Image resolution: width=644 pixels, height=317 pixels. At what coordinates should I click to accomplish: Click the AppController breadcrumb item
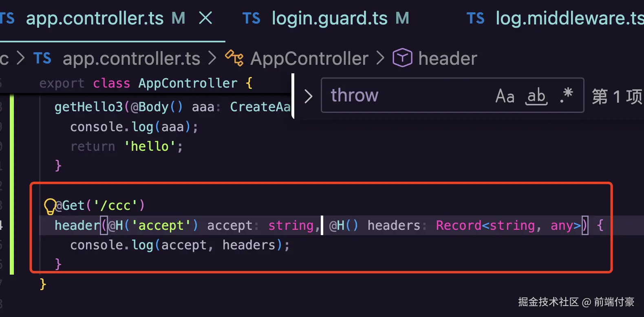tap(309, 59)
